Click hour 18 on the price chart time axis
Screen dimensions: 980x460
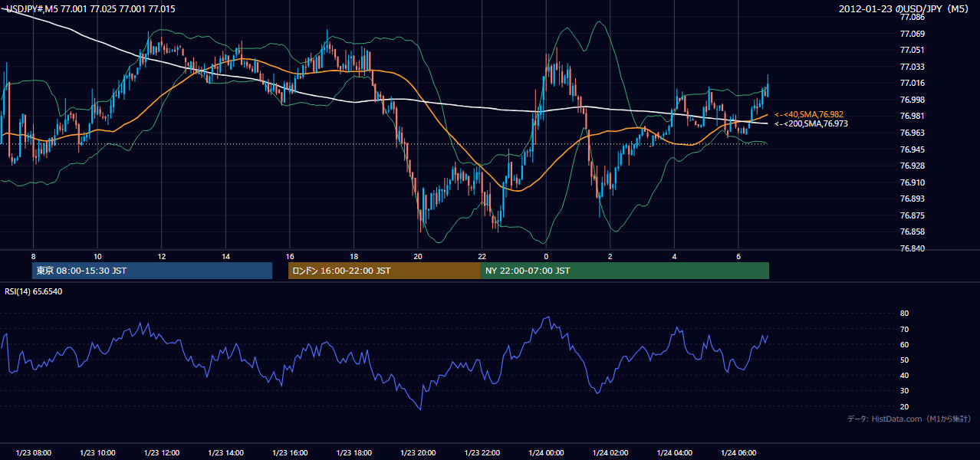[x=354, y=256]
